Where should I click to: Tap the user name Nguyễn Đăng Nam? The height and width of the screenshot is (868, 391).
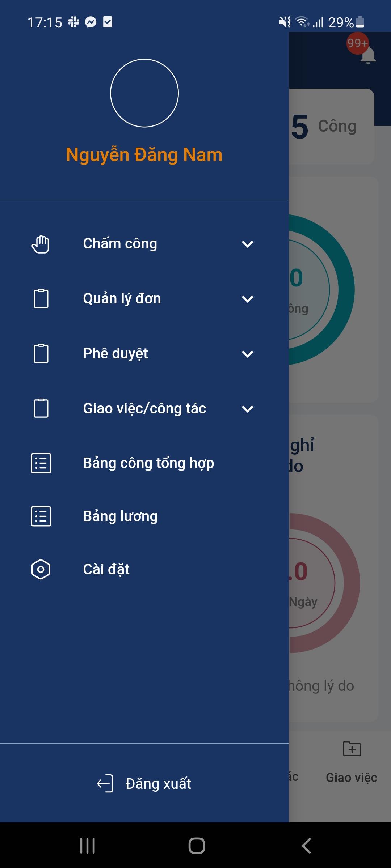144,155
